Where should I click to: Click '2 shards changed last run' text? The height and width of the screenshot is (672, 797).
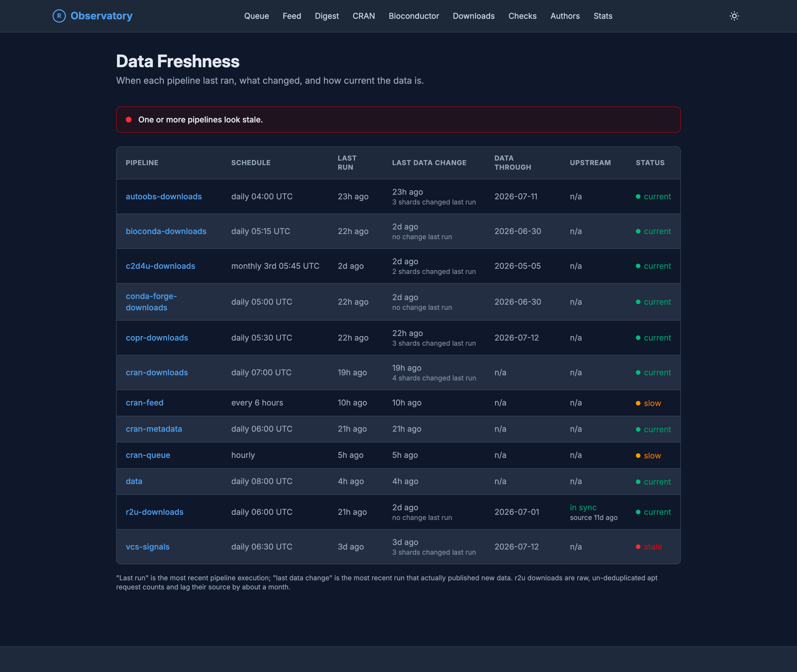(434, 272)
